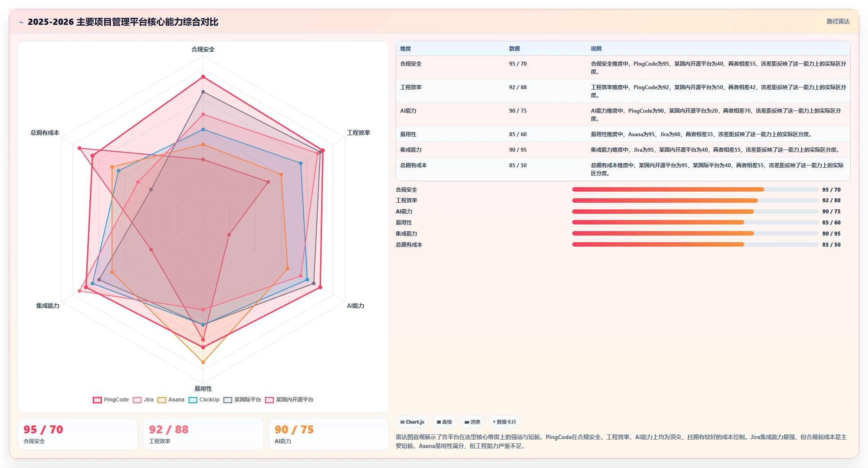Click the 95 / 70 table cell

click(518, 64)
